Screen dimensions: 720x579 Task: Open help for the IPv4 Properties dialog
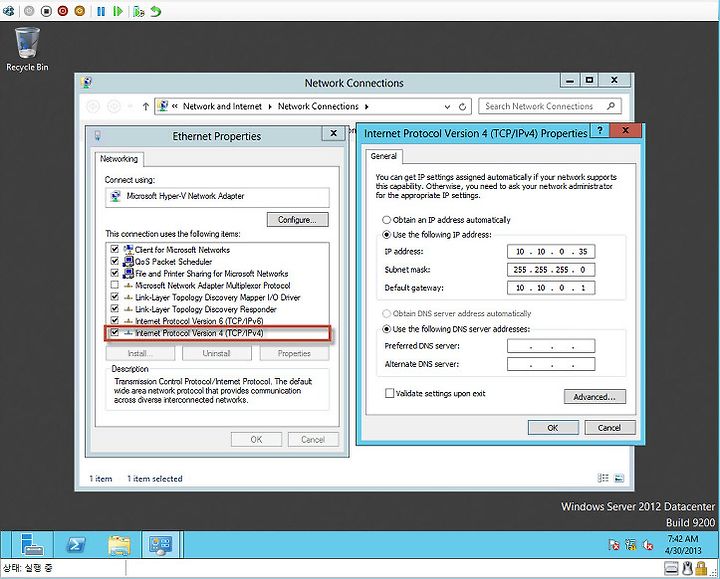click(600, 130)
